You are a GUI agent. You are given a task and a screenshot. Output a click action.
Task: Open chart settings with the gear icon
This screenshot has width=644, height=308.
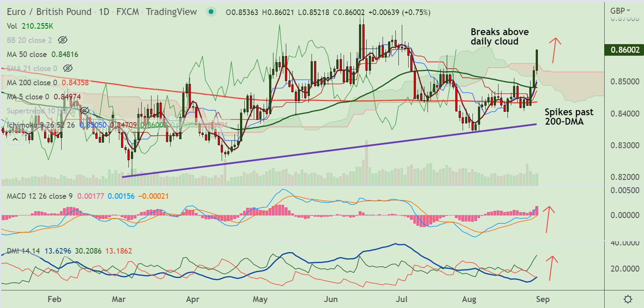pyautogui.click(x=628, y=299)
